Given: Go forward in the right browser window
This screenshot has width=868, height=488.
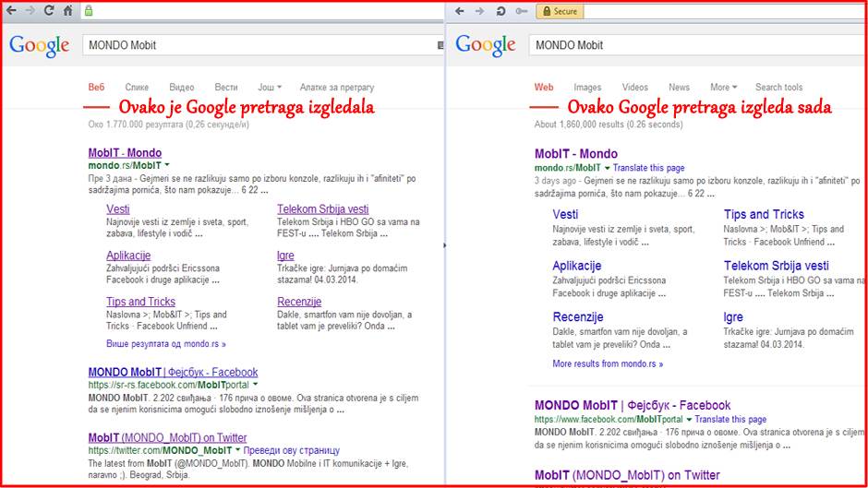Looking at the screenshot, I should pyautogui.click(x=479, y=11).
